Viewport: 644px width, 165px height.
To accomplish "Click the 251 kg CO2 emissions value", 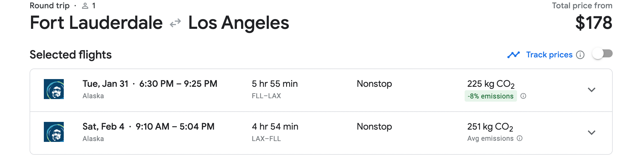I will click(x=490, y=127).
